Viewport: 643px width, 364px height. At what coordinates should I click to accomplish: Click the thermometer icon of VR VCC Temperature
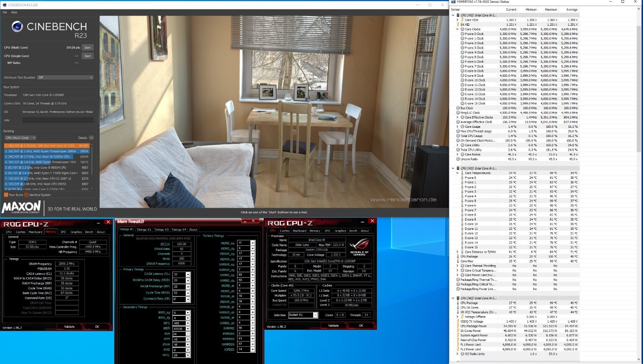click(x=458, y=312)
